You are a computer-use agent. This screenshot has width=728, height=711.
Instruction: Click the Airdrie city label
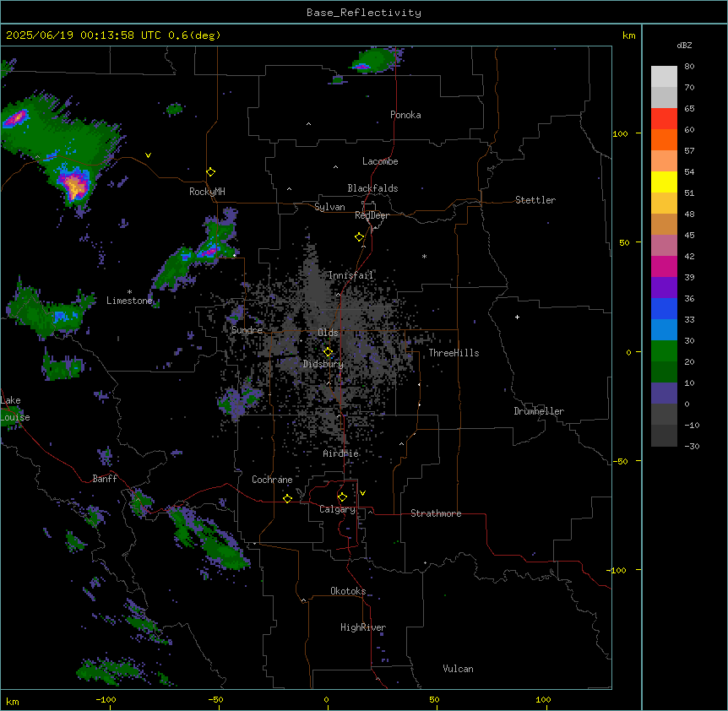pyautogui.click(x=341, y=453)
